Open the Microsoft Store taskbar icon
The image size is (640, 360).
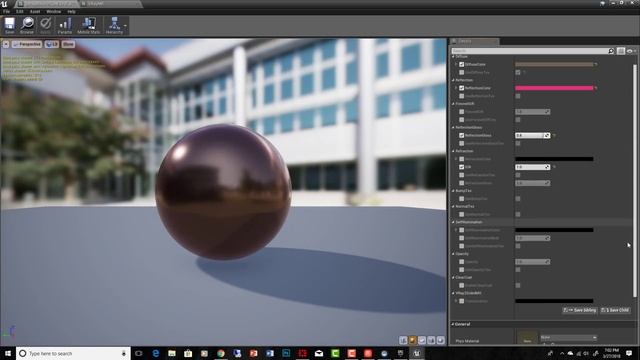[x=188, y=353]
